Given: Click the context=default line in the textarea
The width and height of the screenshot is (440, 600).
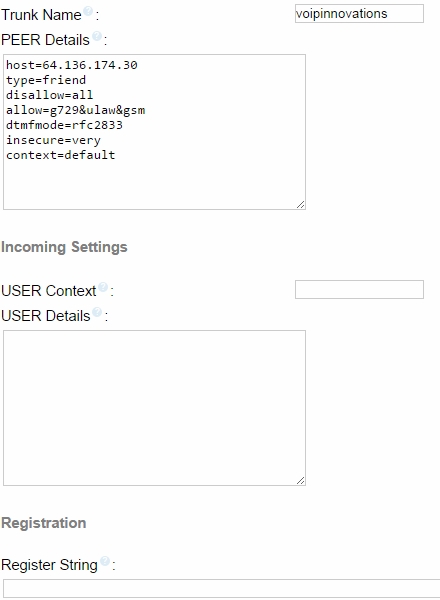Looking at the screenshot, I should 60,155.
